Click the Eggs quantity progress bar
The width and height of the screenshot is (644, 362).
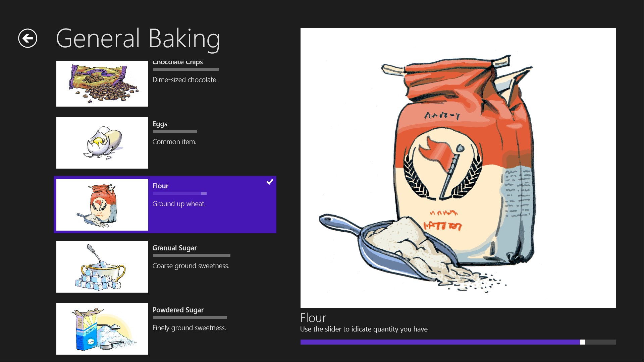tap(175, 131)
